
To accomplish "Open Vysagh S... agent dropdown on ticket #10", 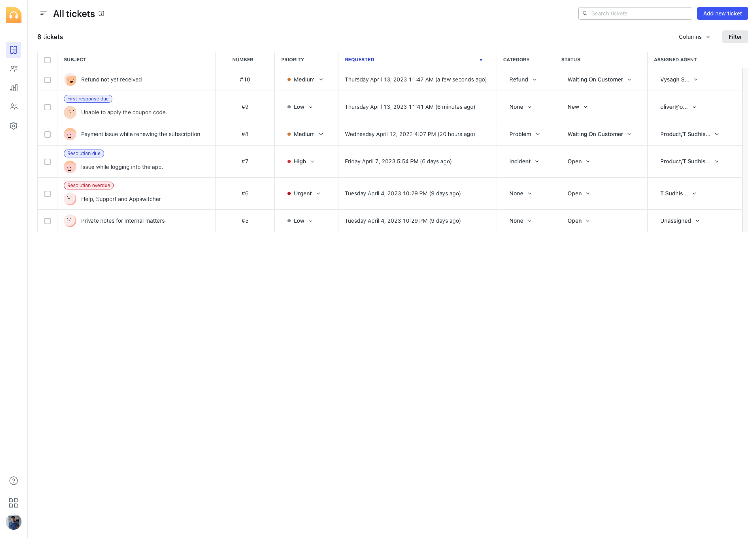I will tap(679, 79).
